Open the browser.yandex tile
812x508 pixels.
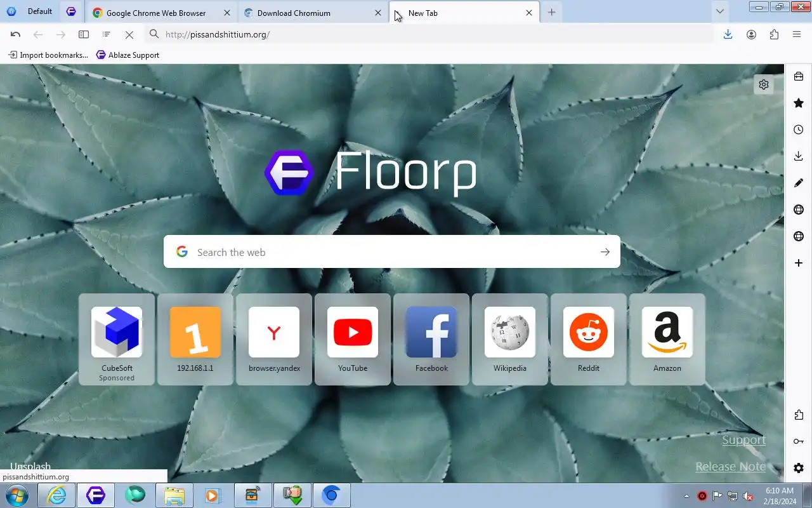point(274,339)
